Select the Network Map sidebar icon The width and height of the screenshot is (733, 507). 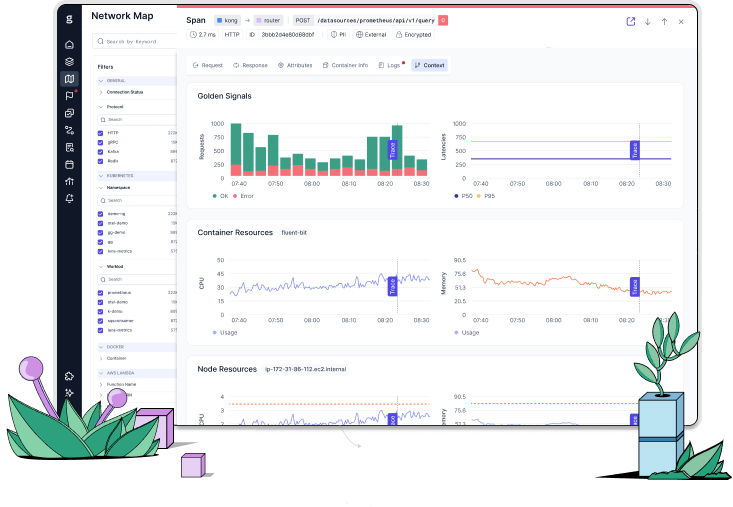pyautogui.click(x=69, y=79)
